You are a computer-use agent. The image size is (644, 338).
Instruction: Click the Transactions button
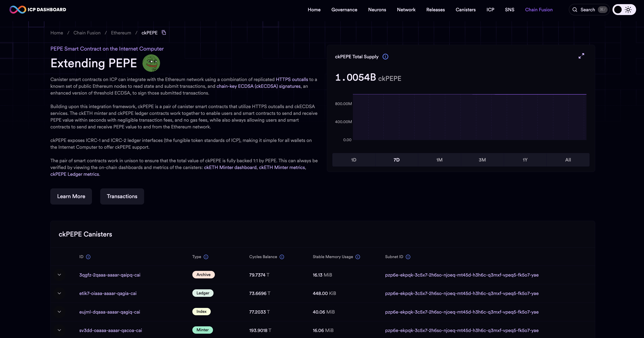click(x=122, y=196)
